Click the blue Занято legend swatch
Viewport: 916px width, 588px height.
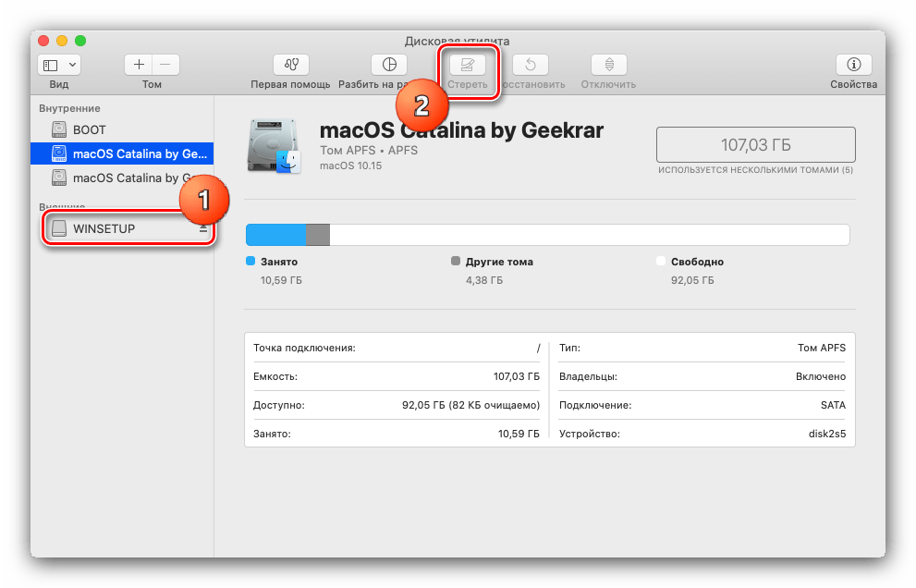click(250, 261)
